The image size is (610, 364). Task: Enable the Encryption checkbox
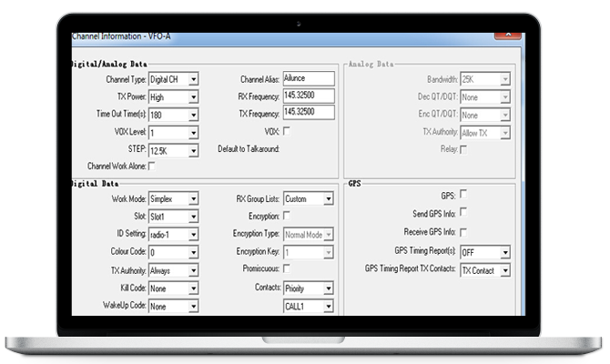click(x=288, y=216)
